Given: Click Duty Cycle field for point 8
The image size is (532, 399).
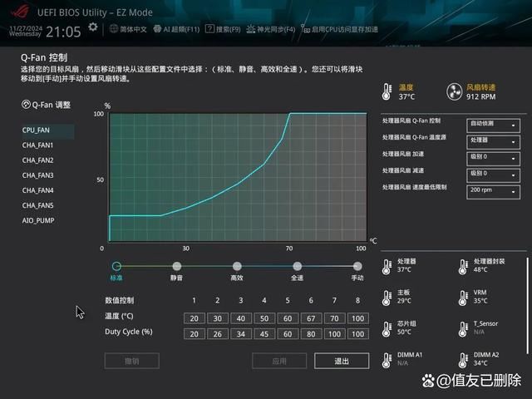Looking at the screenshot, I should pos(358,334).
